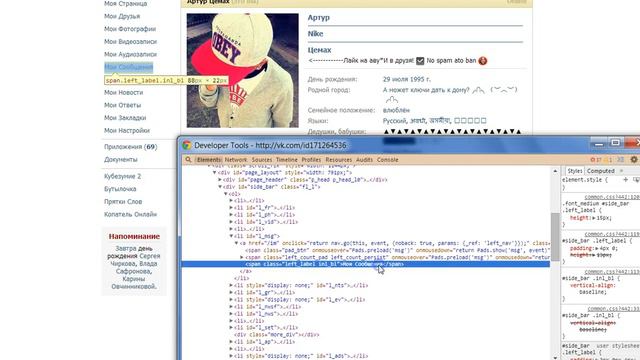Viewport: 640px width, 360px height.
Task: Click the highlighted span.left_label row
Action: pyautogui.click(x=365, y=264)
